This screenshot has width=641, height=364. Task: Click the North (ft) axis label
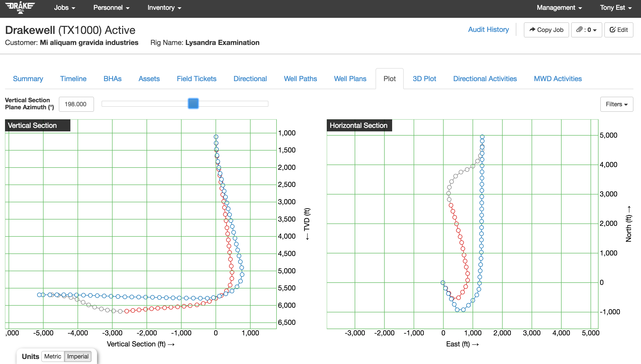coord(629,224)
